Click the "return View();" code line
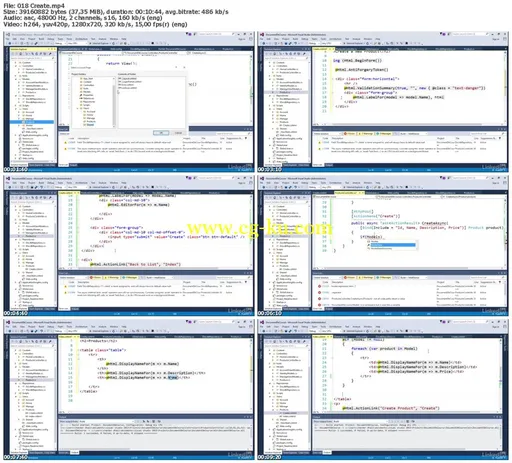 coord(121,63)
